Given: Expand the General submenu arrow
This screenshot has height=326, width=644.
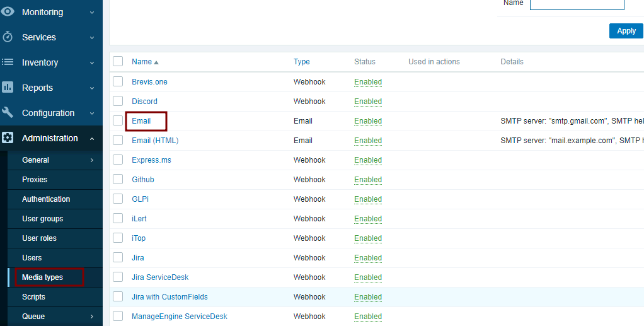Looking at the screenshot, I should click(92, 160).
